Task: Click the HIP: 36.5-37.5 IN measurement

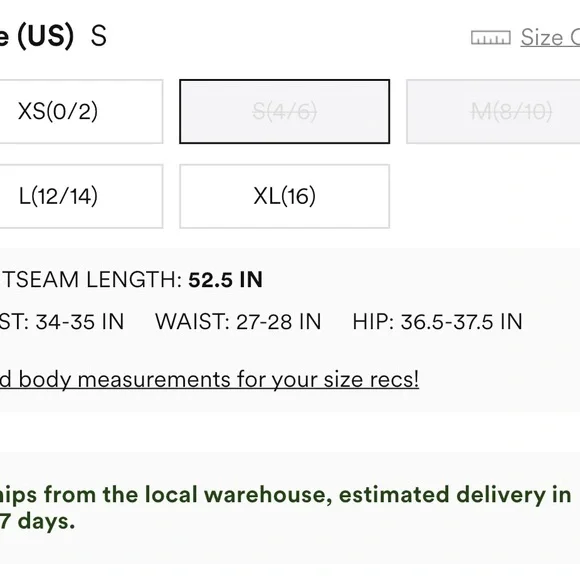Action: click(x=437, y=322)
